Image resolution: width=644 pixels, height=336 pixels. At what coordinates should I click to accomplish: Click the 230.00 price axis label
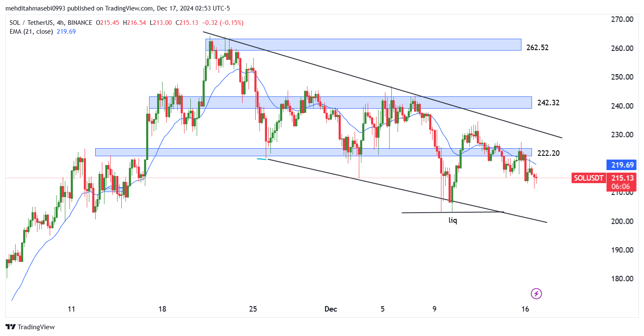(x=623, y=135)
